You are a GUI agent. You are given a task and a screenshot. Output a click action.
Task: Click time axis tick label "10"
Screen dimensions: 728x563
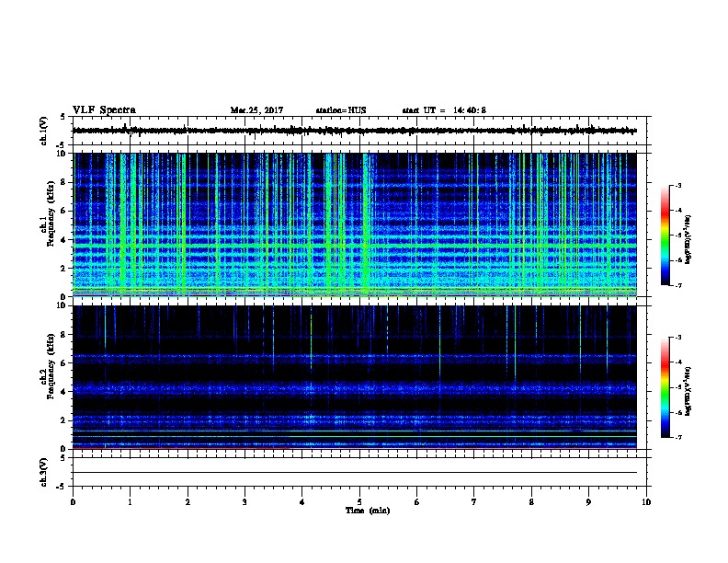coord(646,502)
